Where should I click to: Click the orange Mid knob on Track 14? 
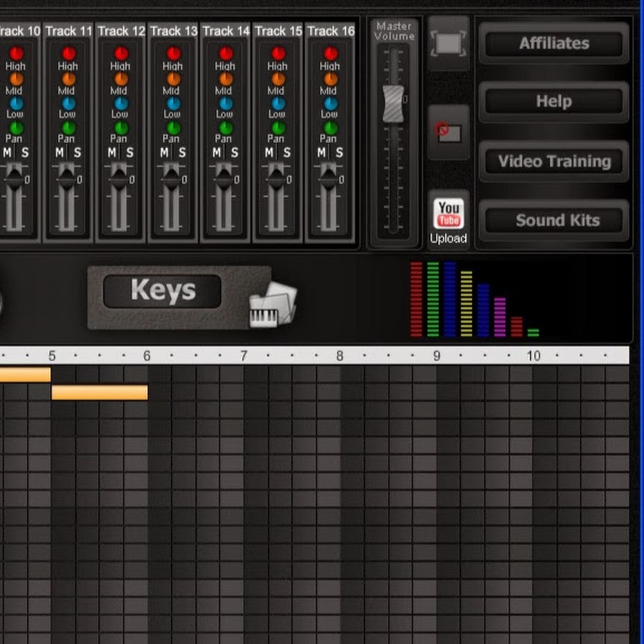(225, 79)
